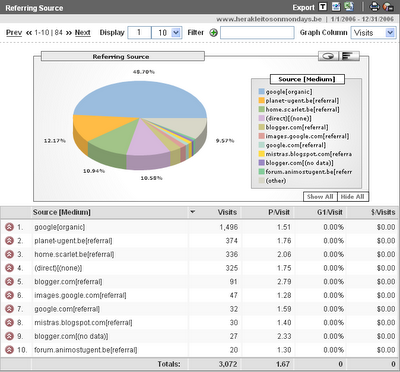Image resolution: width=400 pixels, height=372 pixels.
Task: Click Hide All legend button
Action: [x=353, y=197]
